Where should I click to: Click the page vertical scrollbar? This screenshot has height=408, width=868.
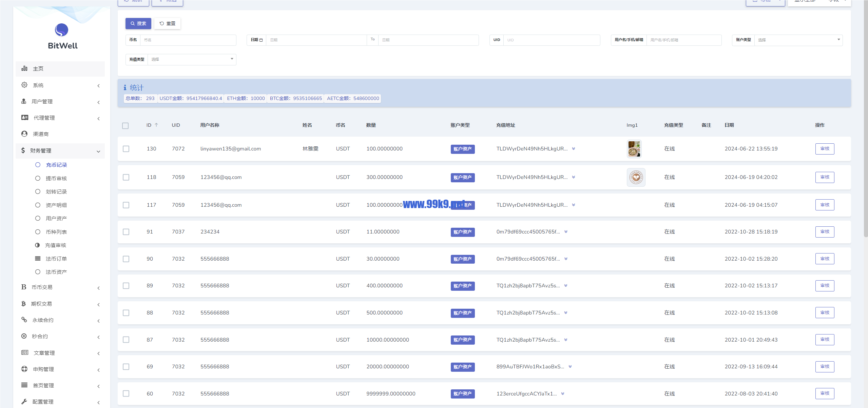pyautogui.click(x=866, y=119)
